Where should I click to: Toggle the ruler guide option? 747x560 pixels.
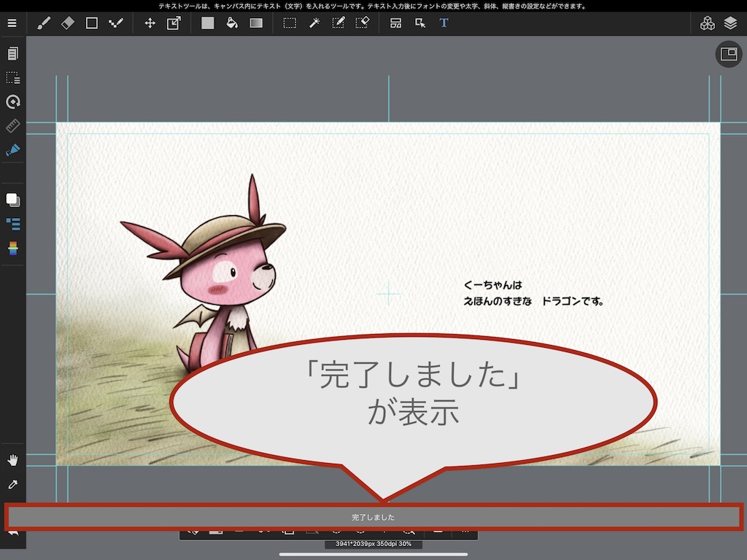coord(12,126)
